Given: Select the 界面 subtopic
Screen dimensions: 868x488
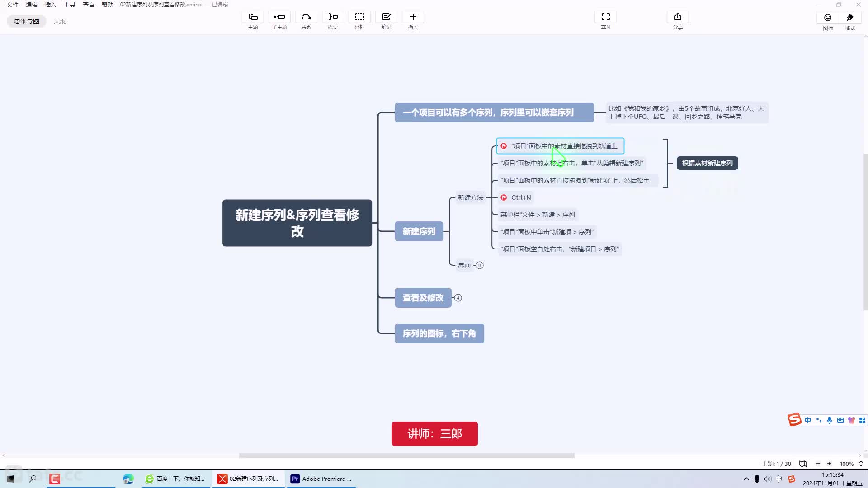Looking at the screenshot, I should click(464, 265).
